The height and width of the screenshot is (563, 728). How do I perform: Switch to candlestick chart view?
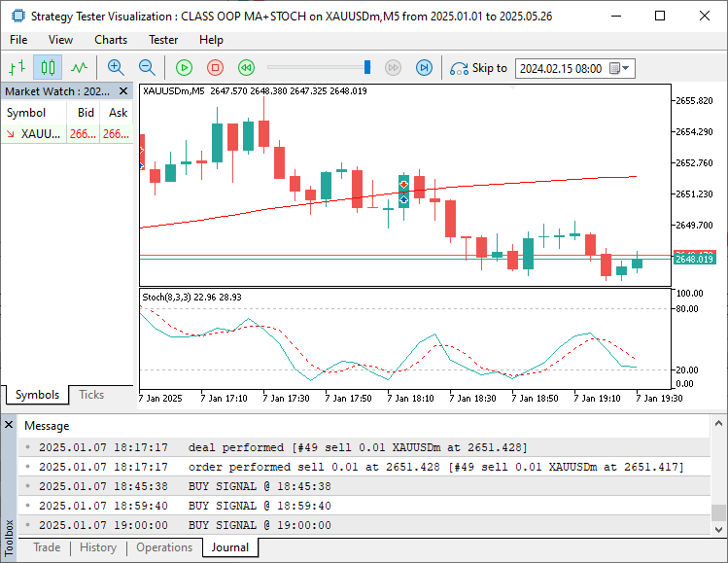[48, 68]
